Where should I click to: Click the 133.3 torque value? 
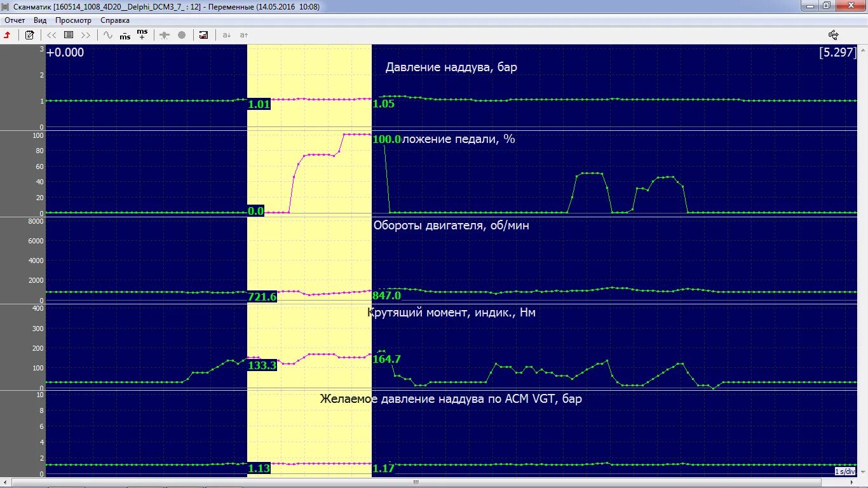pos(262,365)
